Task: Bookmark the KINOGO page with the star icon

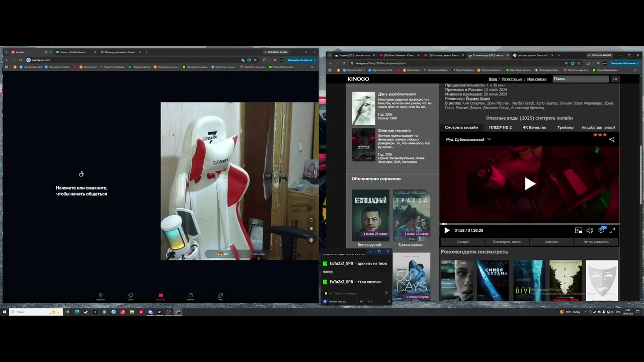Action: 579,63
